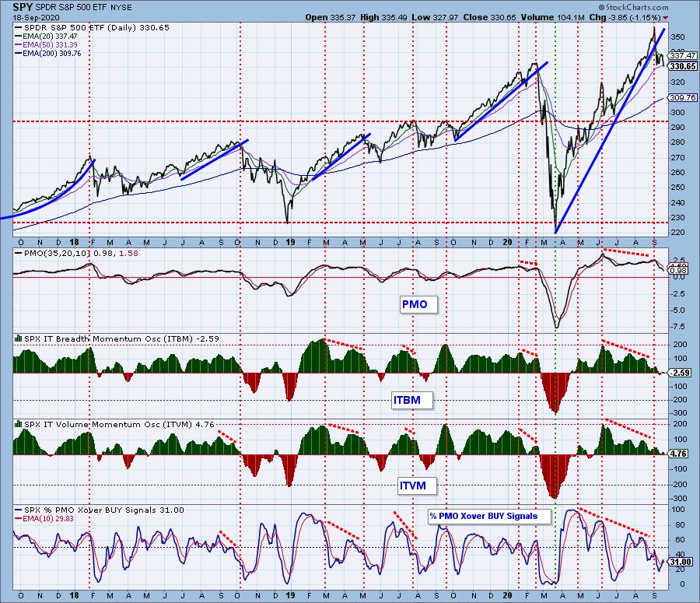This screenshot has width=700, height=603.
Task: Click the 290 price axis label
Action: pyautogui.click(x=677, y=128)
